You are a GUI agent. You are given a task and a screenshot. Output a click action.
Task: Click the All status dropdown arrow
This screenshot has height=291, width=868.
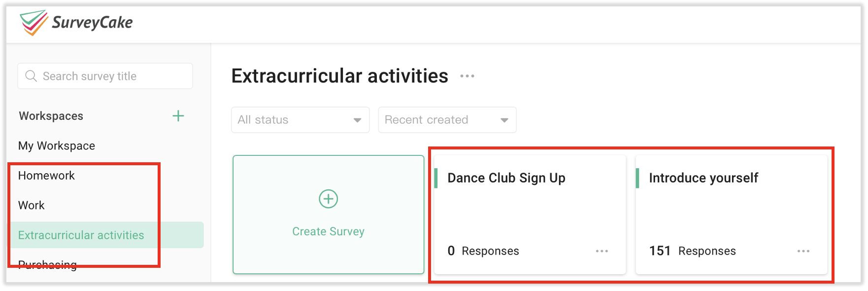[357, 119]
